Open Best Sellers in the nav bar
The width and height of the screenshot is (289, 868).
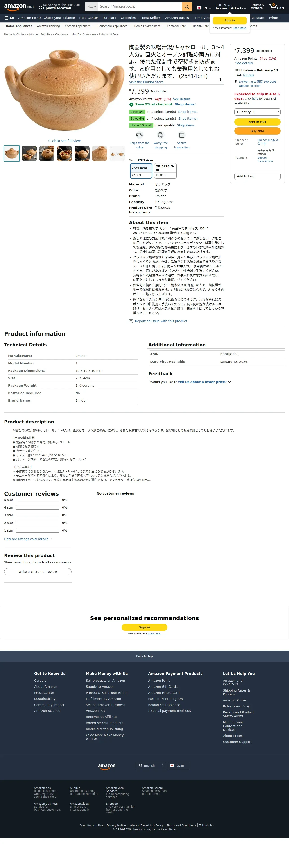[151, 18]
